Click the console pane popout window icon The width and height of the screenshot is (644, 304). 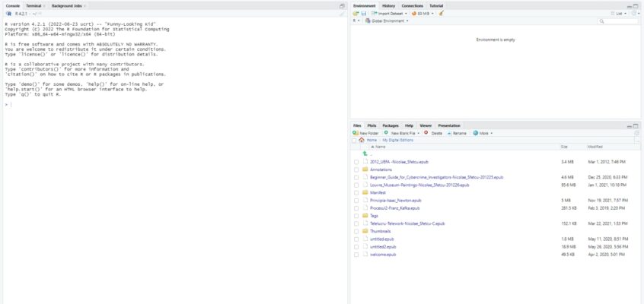pyautogui.click(x=342, y=6)
